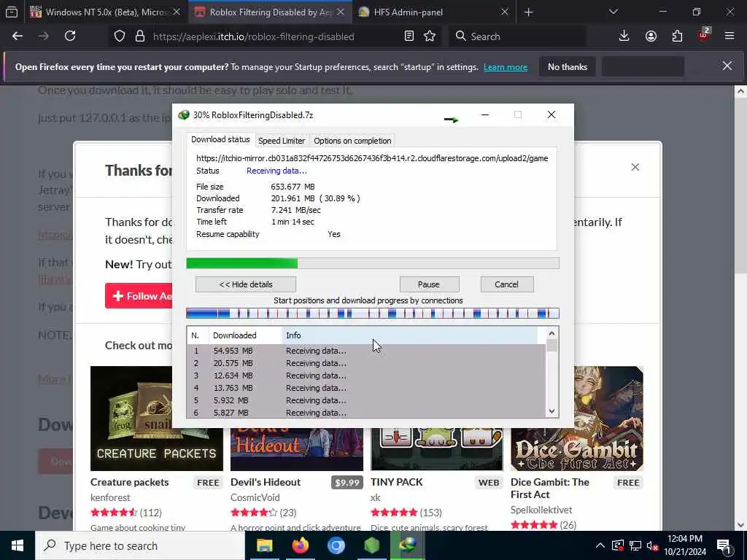Pause the RobloxFilteringDisabled download
This screenshot has width=747, height=560.
coord(429,284)
